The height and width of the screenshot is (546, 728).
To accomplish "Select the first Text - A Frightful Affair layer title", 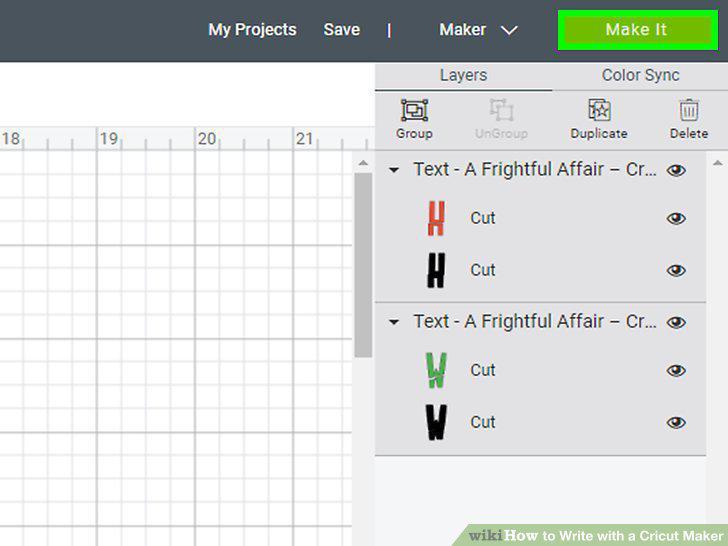I will [535, 169].
